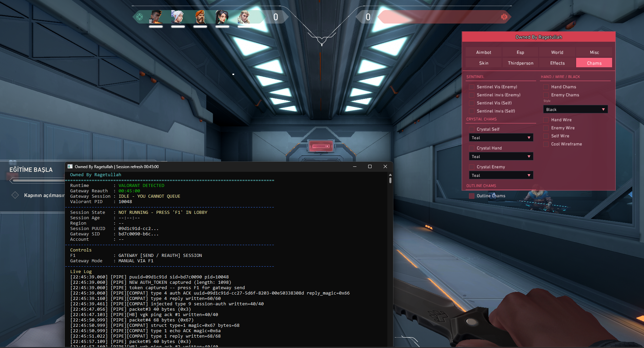Open the Style dropdown showing Black
Screen dimensions: 644x348
point(575,109)
